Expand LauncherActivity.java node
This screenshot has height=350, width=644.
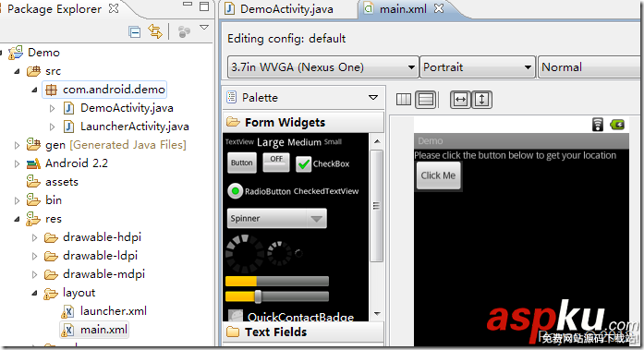[x=52, y=127]
